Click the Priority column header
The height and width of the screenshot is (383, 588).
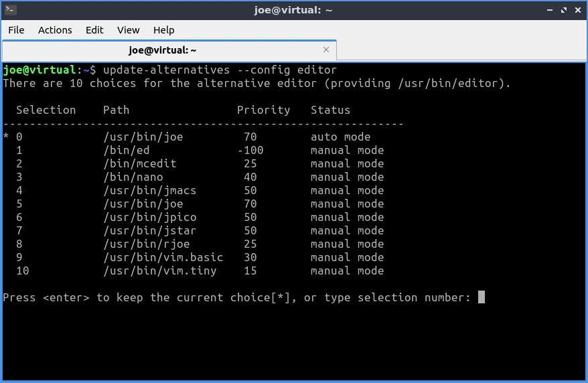click(x=263, y=110)
